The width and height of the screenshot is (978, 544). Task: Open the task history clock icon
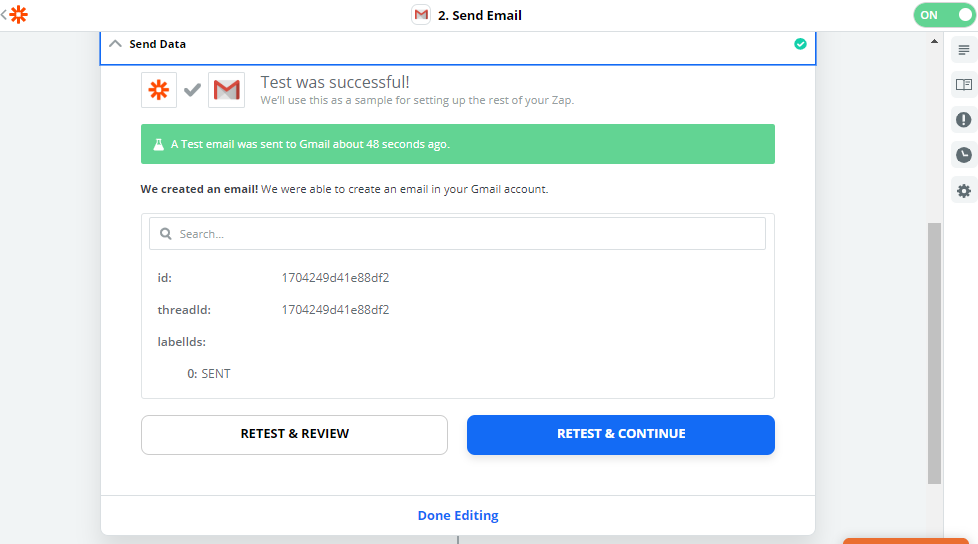click(964, 155)
